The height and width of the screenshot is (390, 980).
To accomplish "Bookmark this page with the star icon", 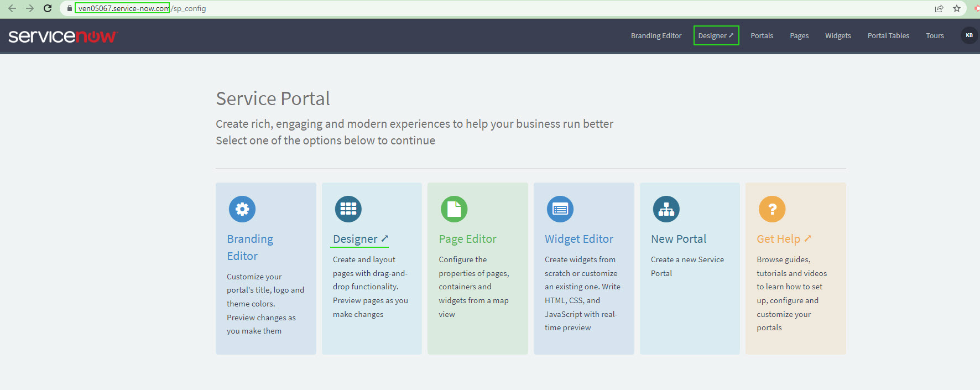I will (x=957, y=8).
